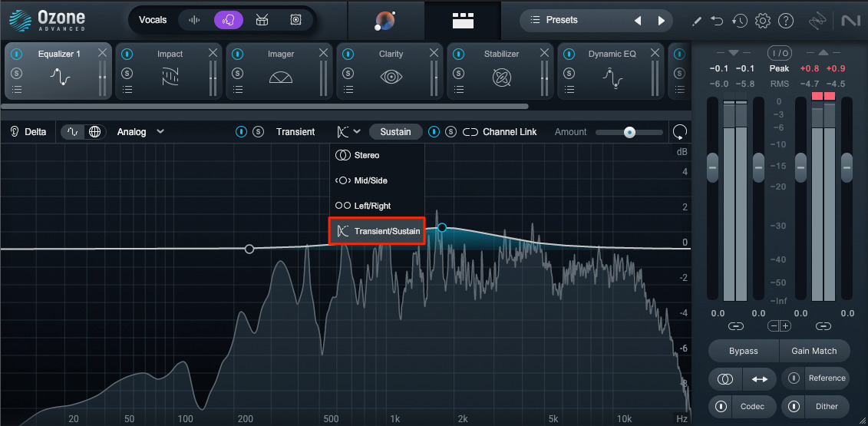This screenshot has width=868, height=426.
Task: Click the right output gain fader handle
Action: coord(847,167)
